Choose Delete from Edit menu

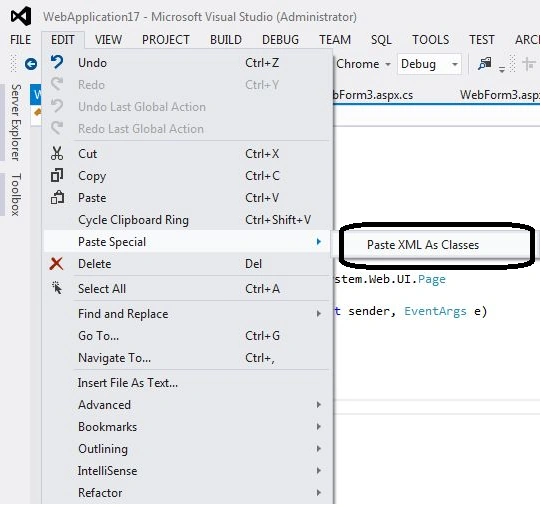point(187,264)
